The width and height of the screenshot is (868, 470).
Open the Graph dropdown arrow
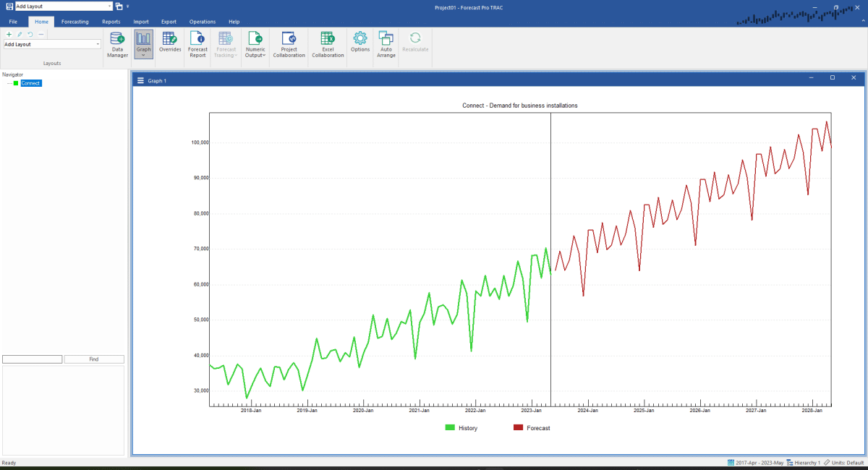tap(142, 54)
